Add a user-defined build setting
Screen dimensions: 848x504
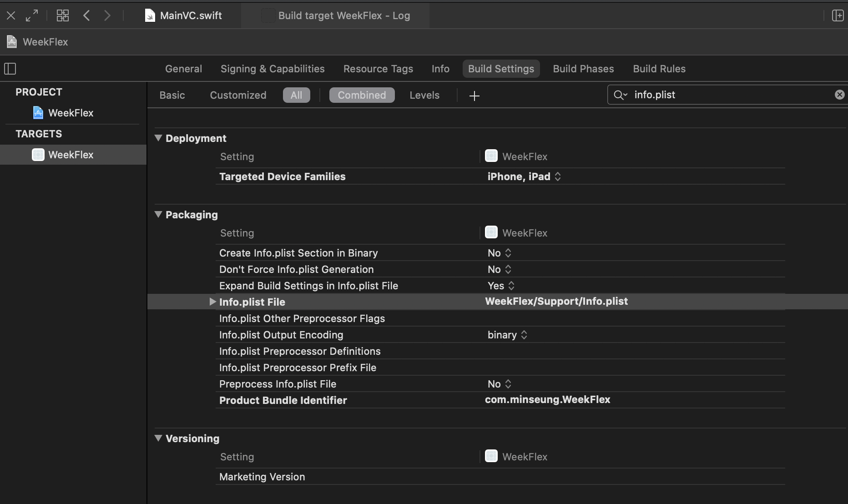[474, 96]
